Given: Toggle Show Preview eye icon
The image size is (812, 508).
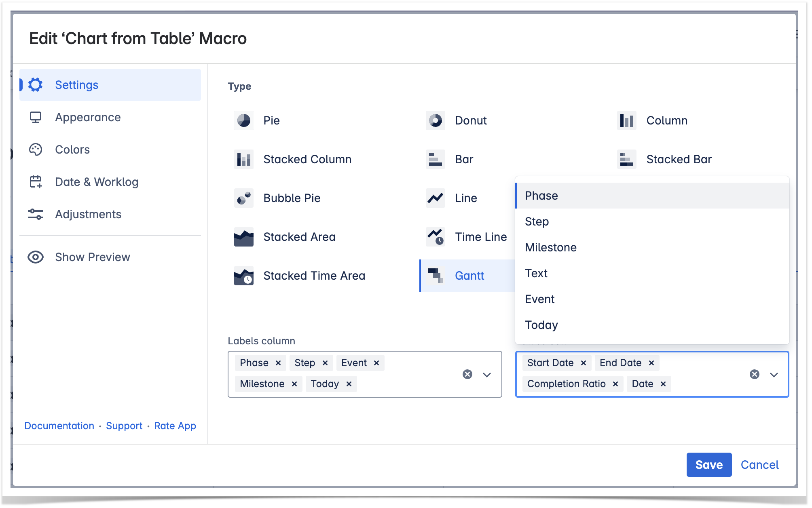Looking at the screenshot, I should click(36, 257).
